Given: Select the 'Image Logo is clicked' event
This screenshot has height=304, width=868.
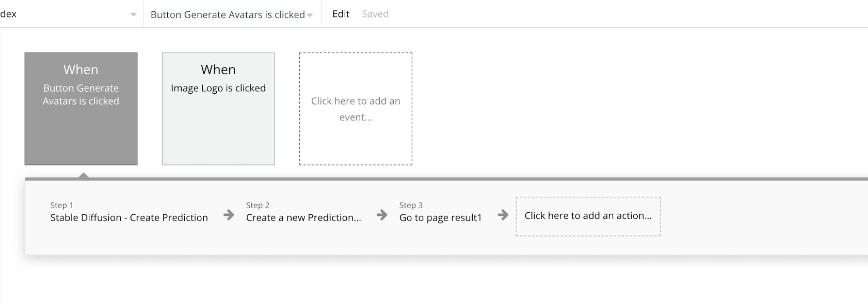Looking at the screenshot, I should pyautogui.click(x=218, y=109).
